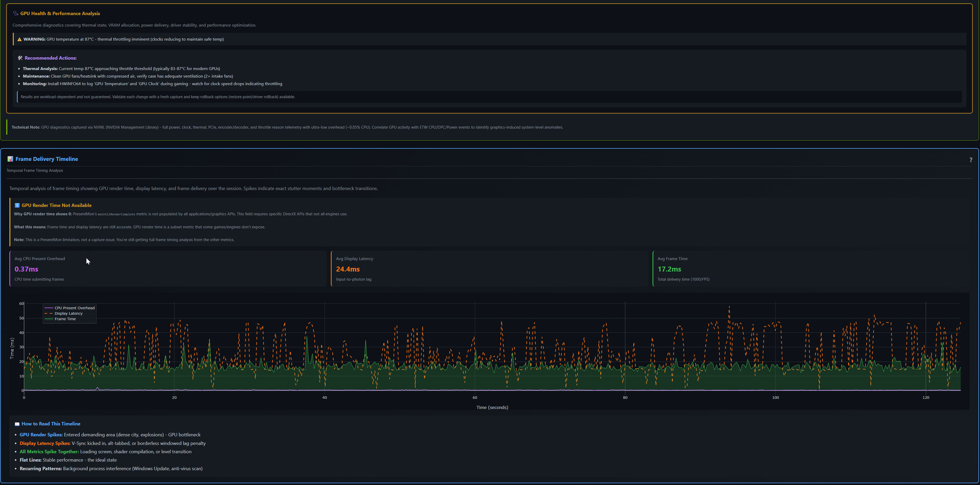Image resolution: width=980 pixels, height=485 pixels.
Task: Click the Recommended Actions heading
Action: (x=51, y=58)
